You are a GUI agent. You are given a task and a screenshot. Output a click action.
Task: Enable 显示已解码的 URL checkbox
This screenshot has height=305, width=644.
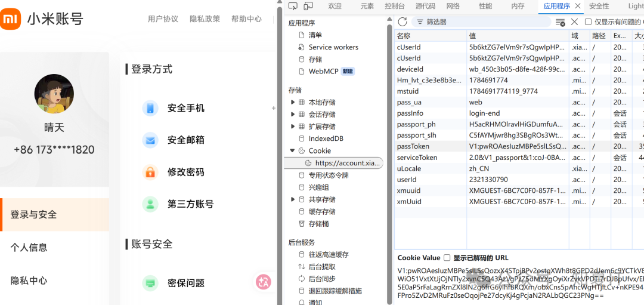(447, 258)
